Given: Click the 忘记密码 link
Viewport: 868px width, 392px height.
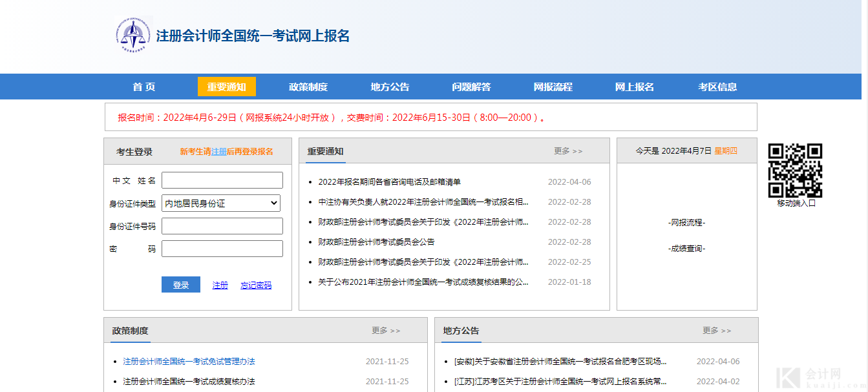Looking at the screenshot, I should click(256, 285).
